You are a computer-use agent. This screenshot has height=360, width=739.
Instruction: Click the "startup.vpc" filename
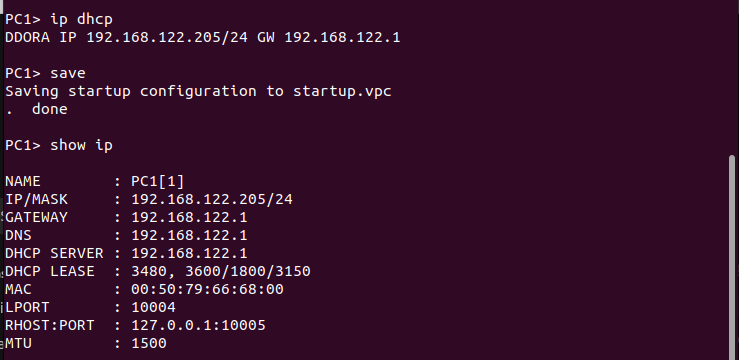pyautogui.click(x=342, y=91)
